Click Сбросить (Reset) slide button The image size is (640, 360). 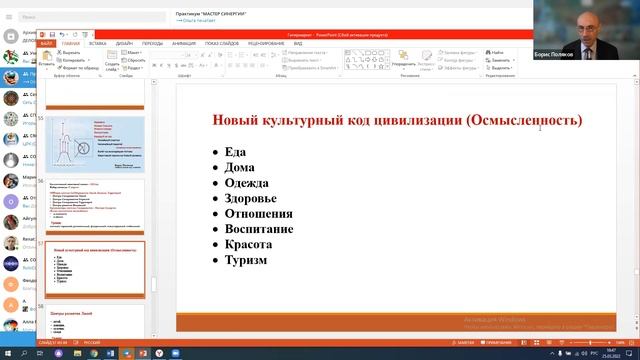point(133,60)
